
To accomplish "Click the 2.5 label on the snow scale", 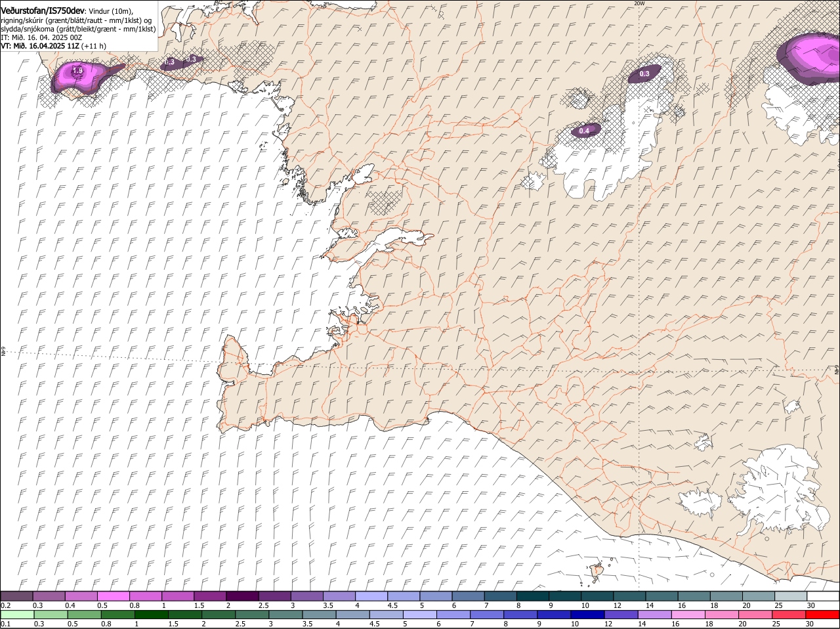I will pyautogui.click(x=263, y=605).
